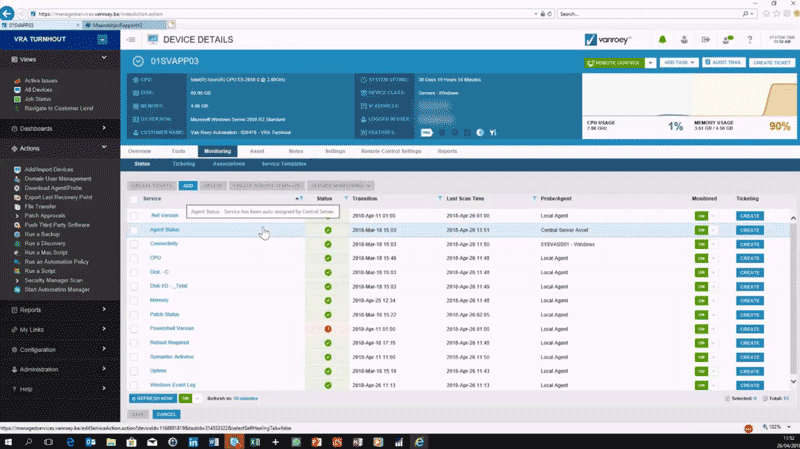
Task: Open File Explorer from the taskbar
Action: click(x=111, y=442)
